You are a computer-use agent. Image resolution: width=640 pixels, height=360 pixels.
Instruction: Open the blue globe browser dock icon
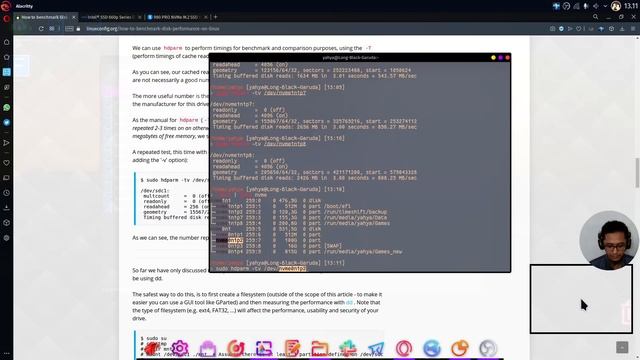pos(432,348)
